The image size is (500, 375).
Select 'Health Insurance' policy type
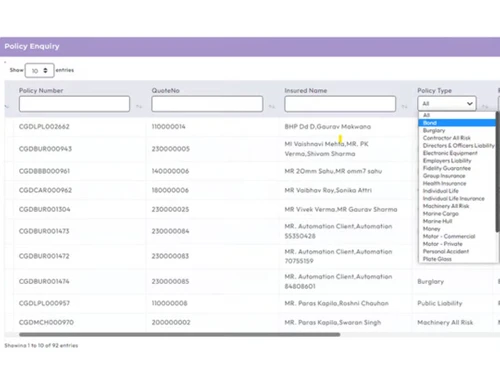pos(457,183)
